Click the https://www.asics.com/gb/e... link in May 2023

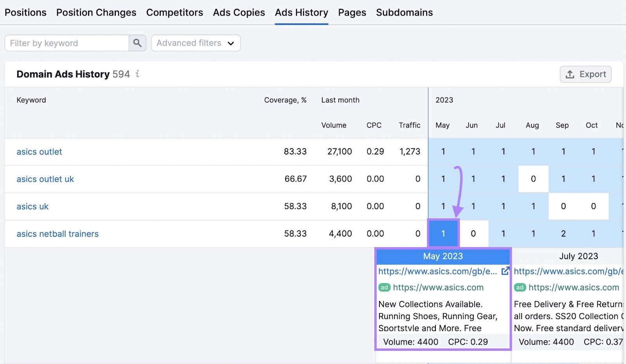[436, 271]
